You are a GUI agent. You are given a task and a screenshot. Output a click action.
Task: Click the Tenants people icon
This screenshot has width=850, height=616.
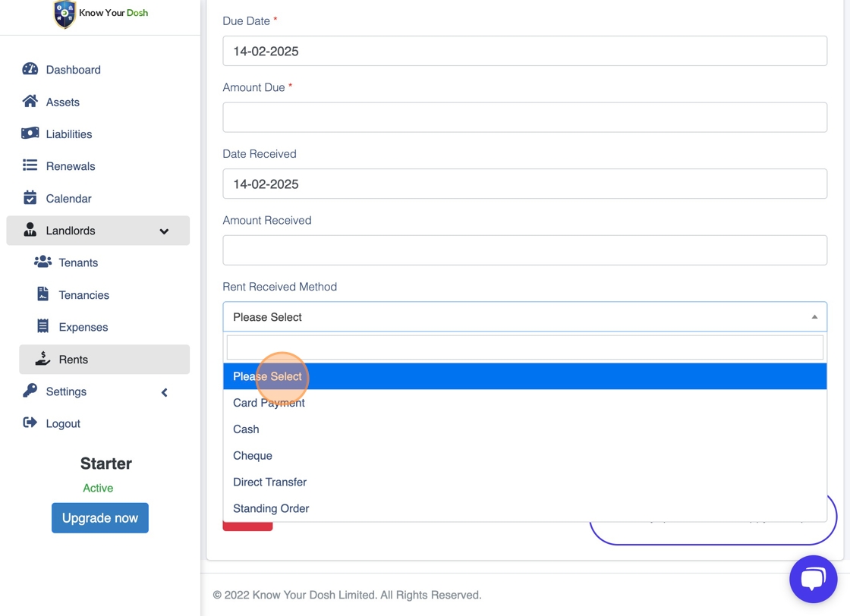coord(43,262)
